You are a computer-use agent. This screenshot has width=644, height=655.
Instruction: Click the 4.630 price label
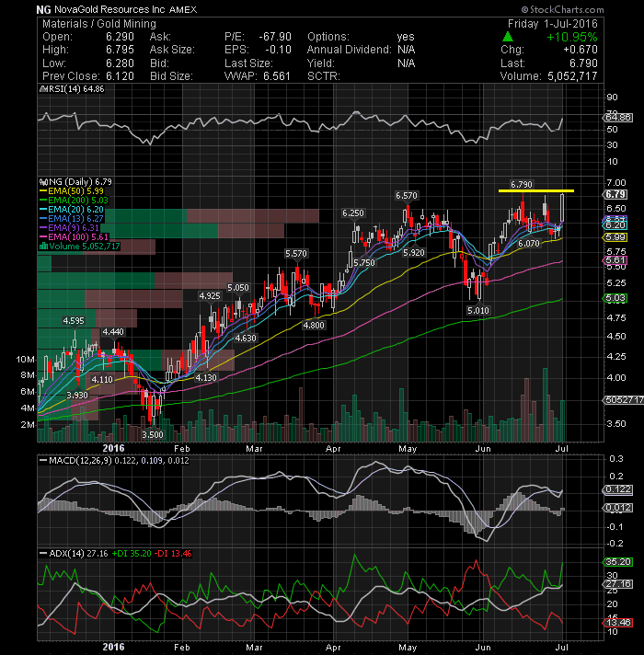tap(246, 339)
